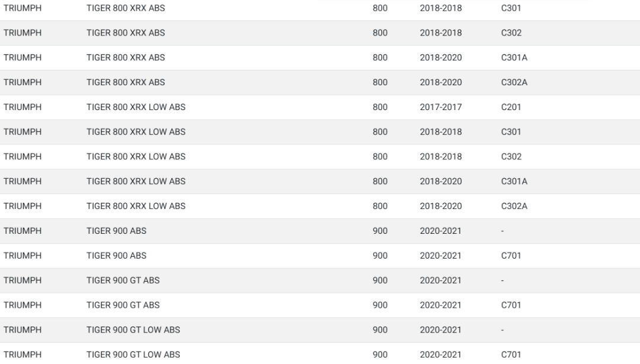Click code C201 in the table
The width and height of the screenshot is (640, 364).
511,107
